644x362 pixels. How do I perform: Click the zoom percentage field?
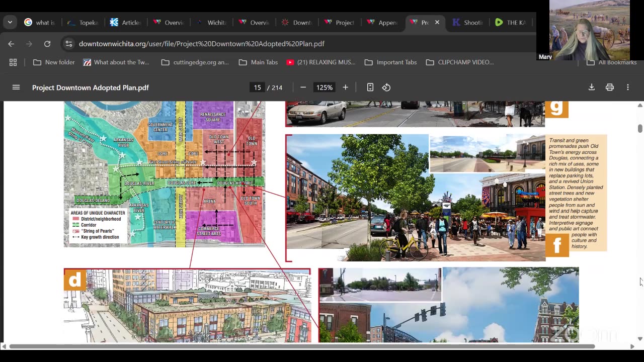[x=324, y=87]
